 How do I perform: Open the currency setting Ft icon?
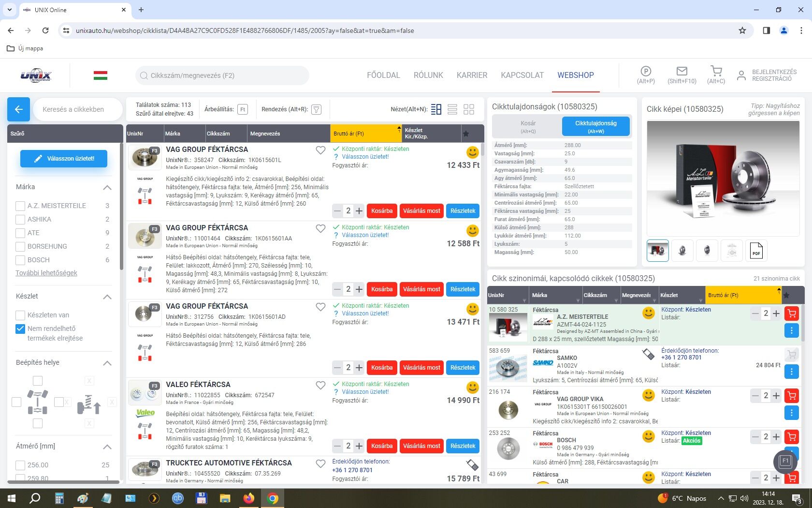point(243,109)
